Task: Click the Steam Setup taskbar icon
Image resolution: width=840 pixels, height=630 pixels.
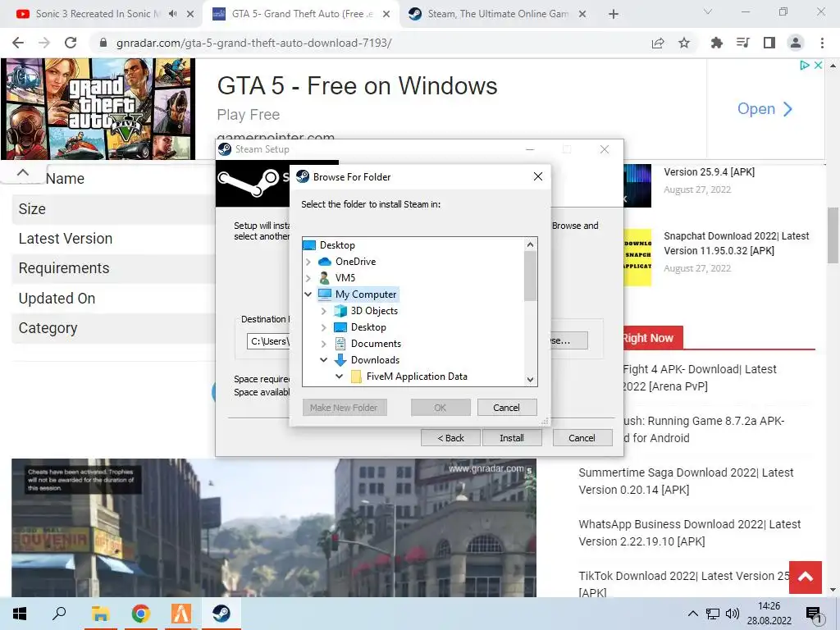Action: click(221, 614)
